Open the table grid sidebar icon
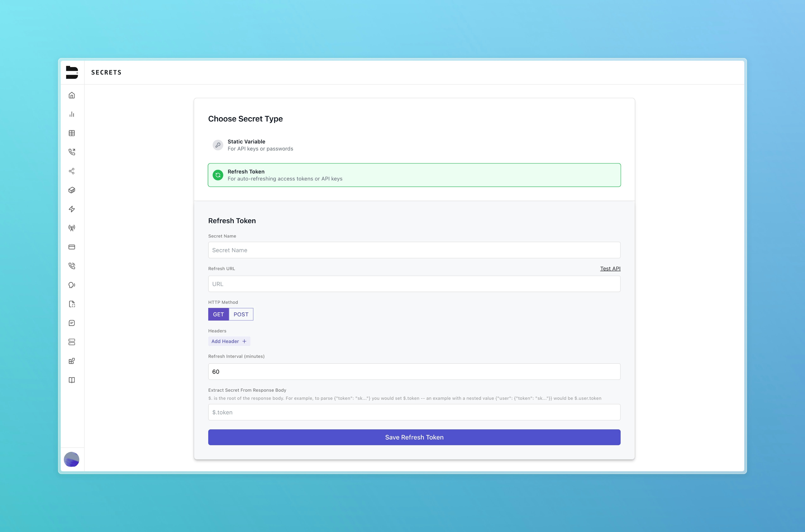Screen dimensions: 805x532 (72, 133)
